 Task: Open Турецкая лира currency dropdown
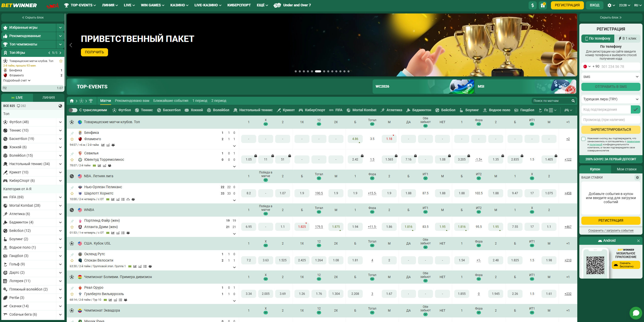(611, 99)
